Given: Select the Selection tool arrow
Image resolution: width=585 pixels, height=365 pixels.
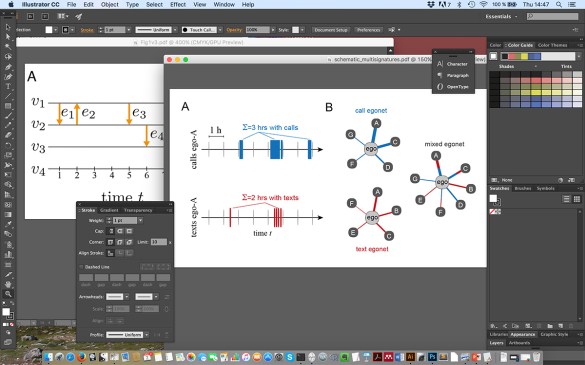Looking at the screenshot, I should pyautogui.click(x=7, y=27).
